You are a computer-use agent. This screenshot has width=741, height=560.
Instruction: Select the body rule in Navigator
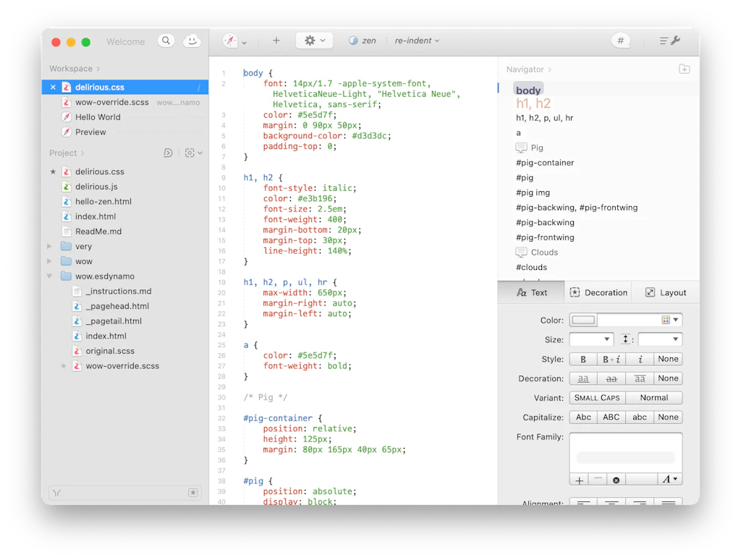click(x=528, y=90)
